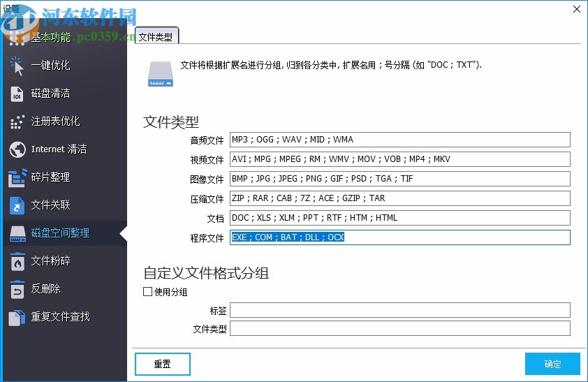Click the Internet 清洁 globe icon
588x382 pixels.
(17, 149)
